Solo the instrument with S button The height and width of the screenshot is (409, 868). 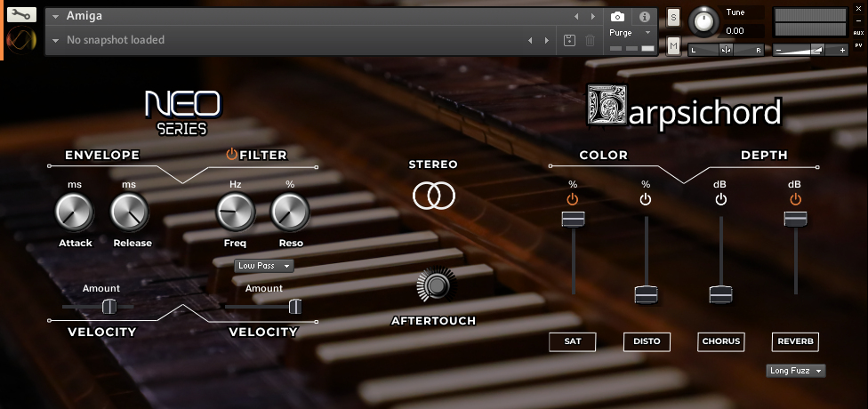674,17
